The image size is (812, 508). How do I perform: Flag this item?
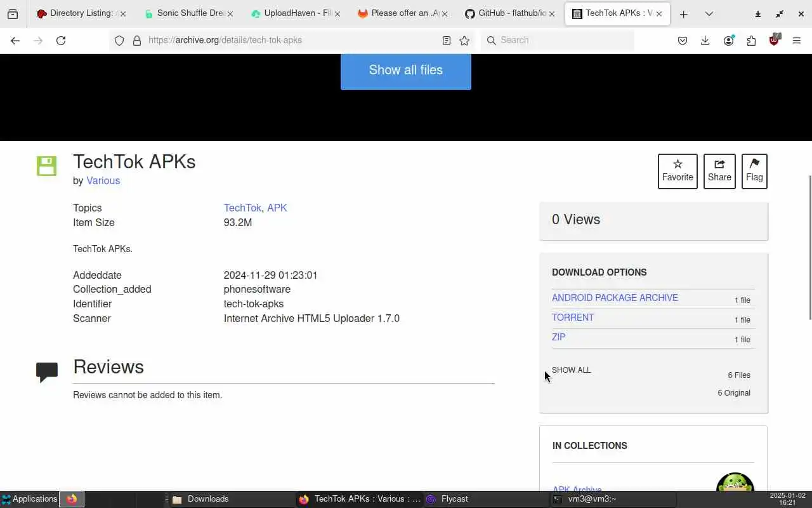coord(754,171)
